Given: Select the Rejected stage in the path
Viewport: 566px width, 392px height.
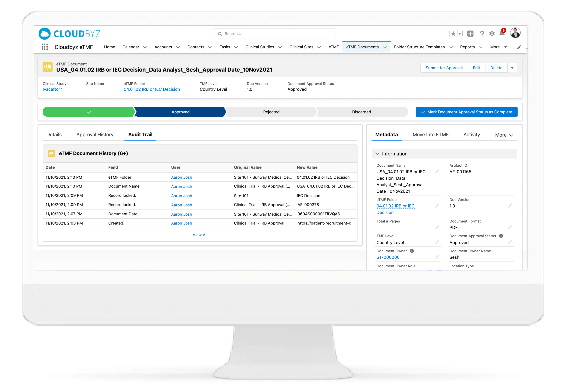Looking at the screenshot, I should click(x=271, y=112).
